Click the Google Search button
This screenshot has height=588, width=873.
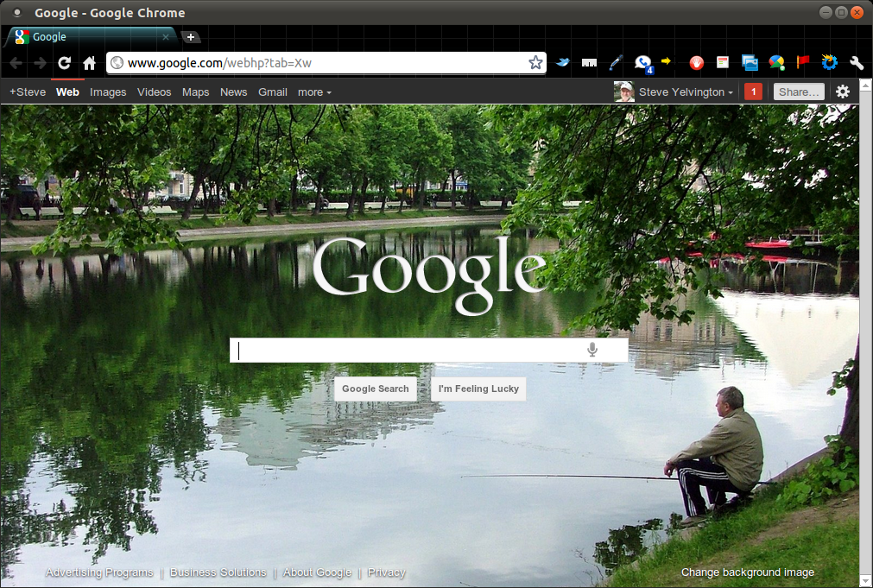pos(376,389)
